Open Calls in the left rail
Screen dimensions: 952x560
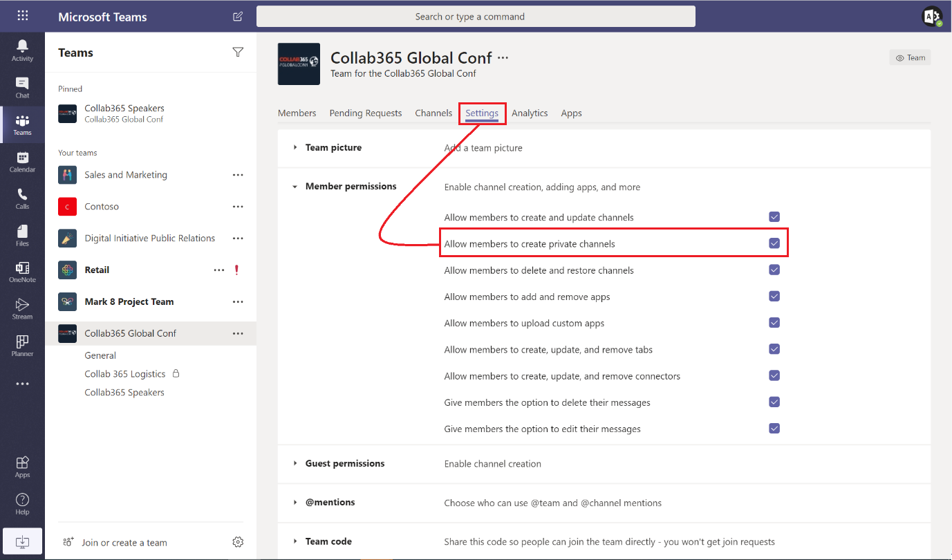coord(22,198)
